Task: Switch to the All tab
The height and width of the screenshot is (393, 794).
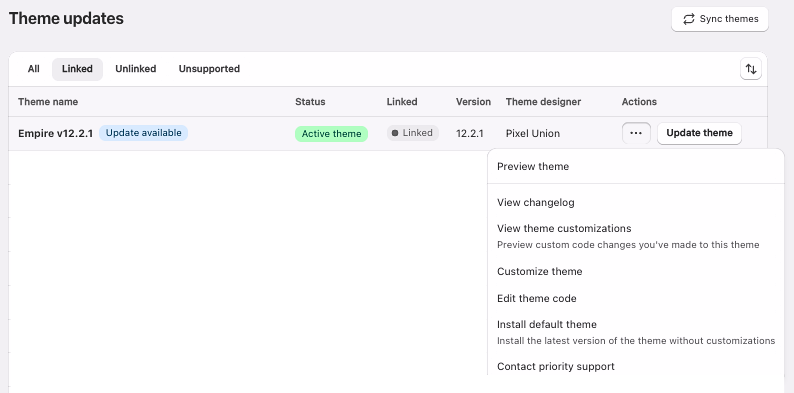Action: [x=33, y=69]
